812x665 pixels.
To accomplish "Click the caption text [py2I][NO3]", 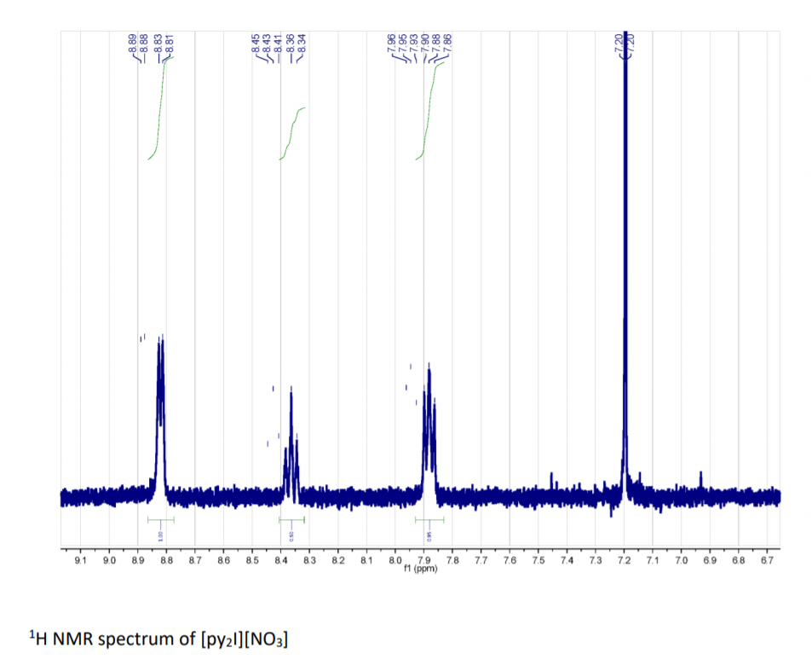I will 244,637.
